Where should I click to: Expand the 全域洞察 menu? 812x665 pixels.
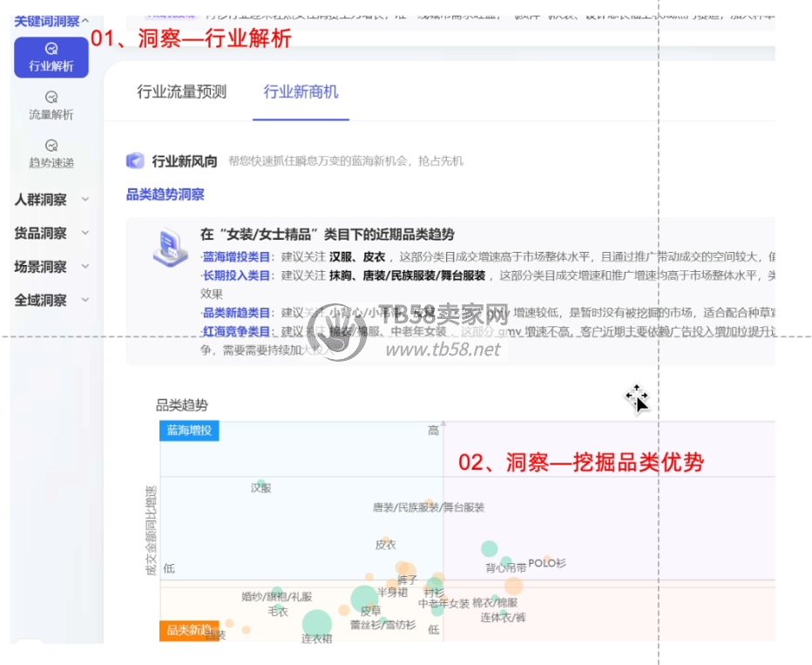click(x=85, y=300)
